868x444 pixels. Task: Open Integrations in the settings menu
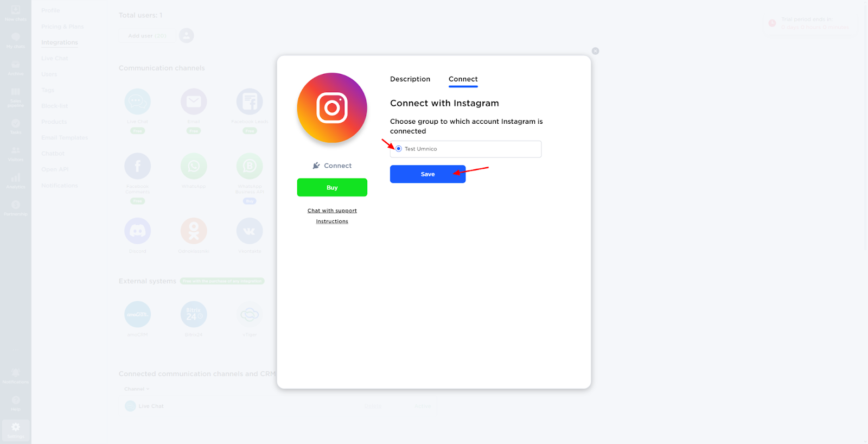point(60,42)
